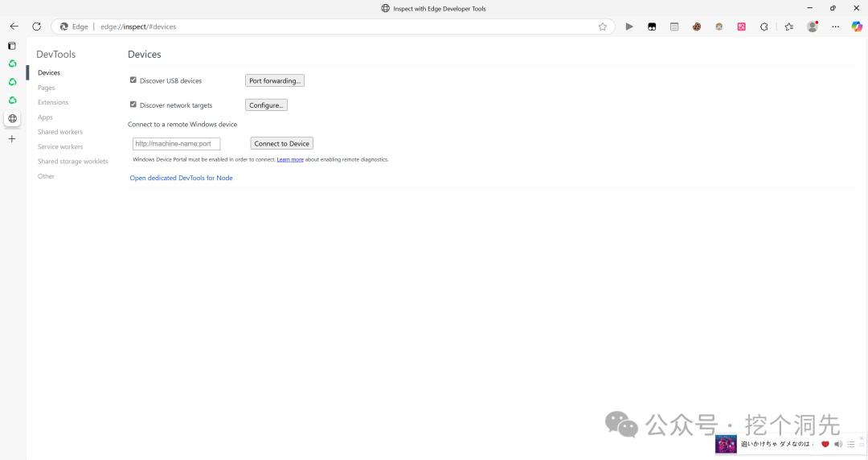Focus the machine-name:port input field

click(177, 143)
